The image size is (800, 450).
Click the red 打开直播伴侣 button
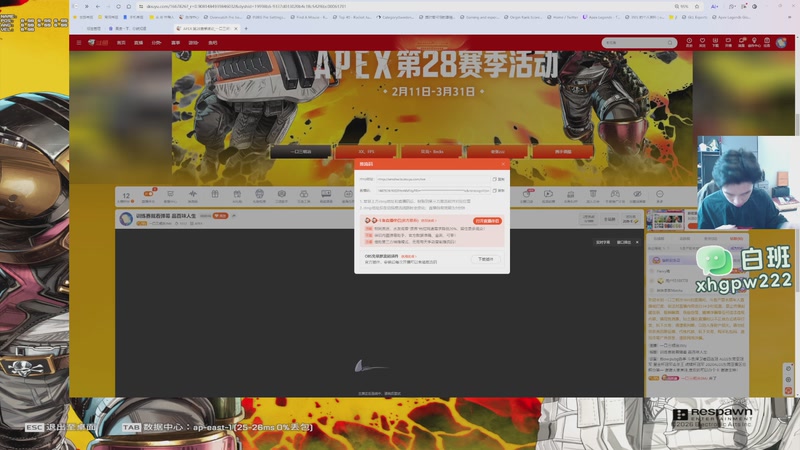click(x=487, y=221)
